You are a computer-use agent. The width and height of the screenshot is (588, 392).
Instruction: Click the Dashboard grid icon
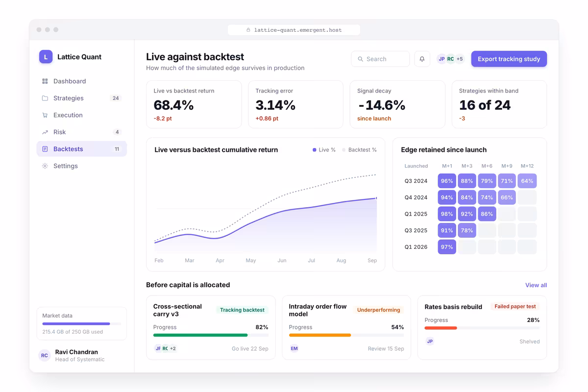[x=45, y=81]
